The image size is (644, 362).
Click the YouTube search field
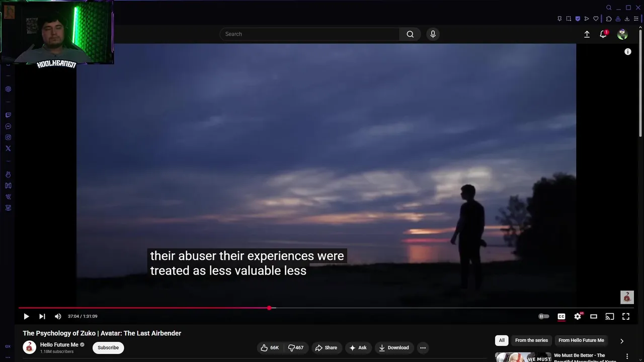tap(309, 34)
